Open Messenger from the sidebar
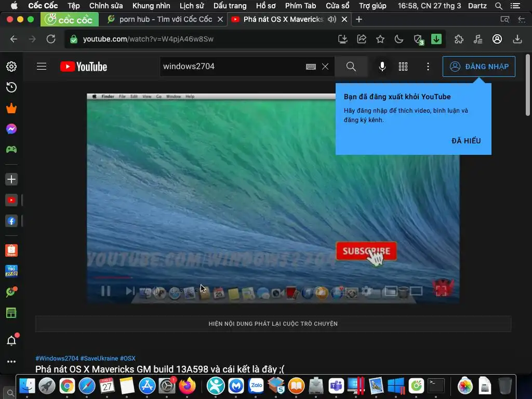The height and width of the screenshot is (399, 532). pos(11,129)
